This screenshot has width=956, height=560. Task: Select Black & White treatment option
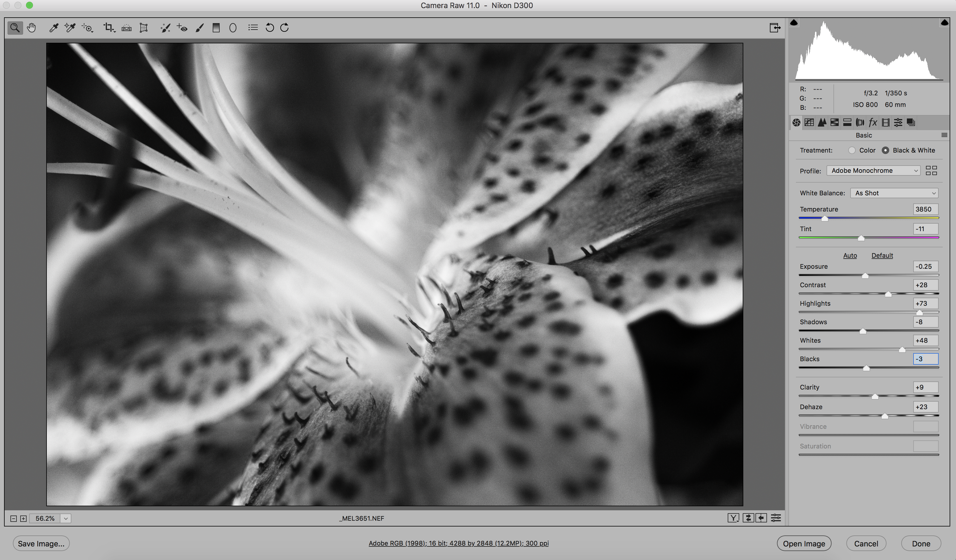click(x=885, y=150)
